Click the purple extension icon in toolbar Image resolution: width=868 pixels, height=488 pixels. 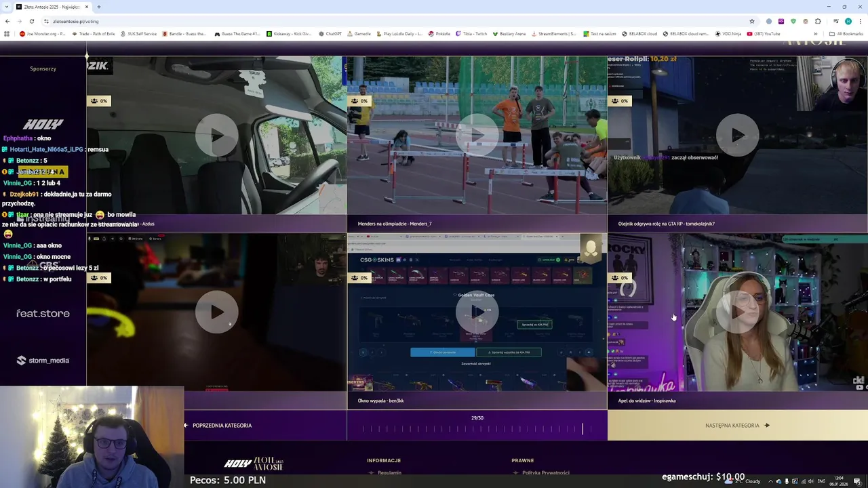pyautogui.click(x=781, y=21)
